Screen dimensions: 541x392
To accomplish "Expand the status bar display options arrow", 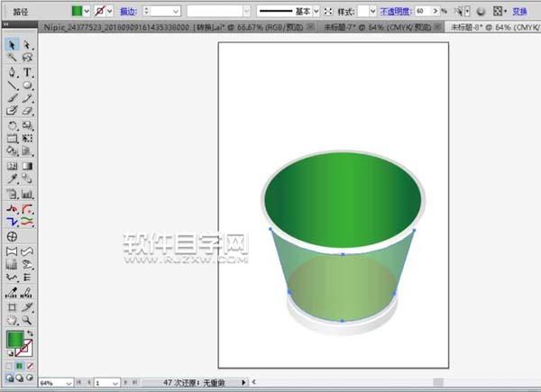I will pyautogui.click(x=243, y=382).
